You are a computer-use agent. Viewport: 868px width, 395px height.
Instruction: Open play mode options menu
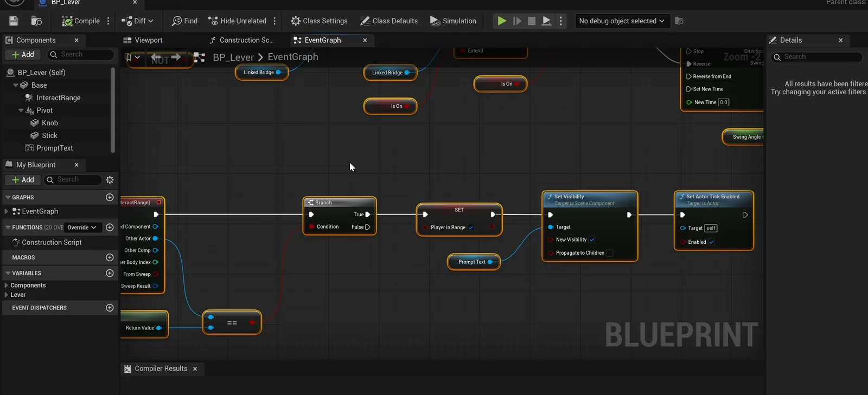click(x=561, y=21)
